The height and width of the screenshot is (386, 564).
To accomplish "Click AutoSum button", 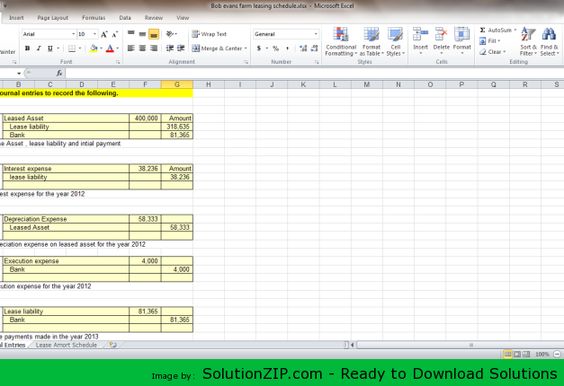I will 495,30.
